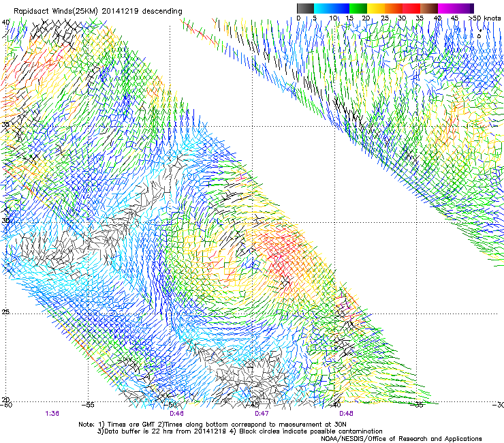Click the longitude axis label '-50'

click(170, 405)
